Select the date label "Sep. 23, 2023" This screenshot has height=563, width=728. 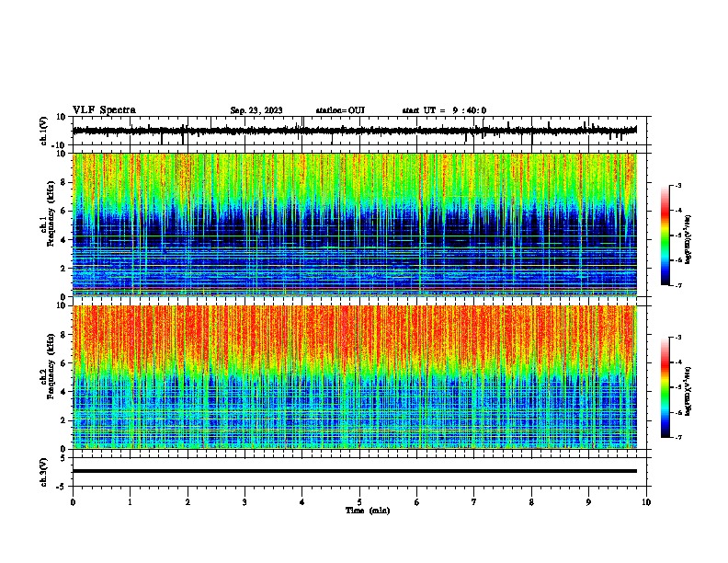tap(256, 110)
